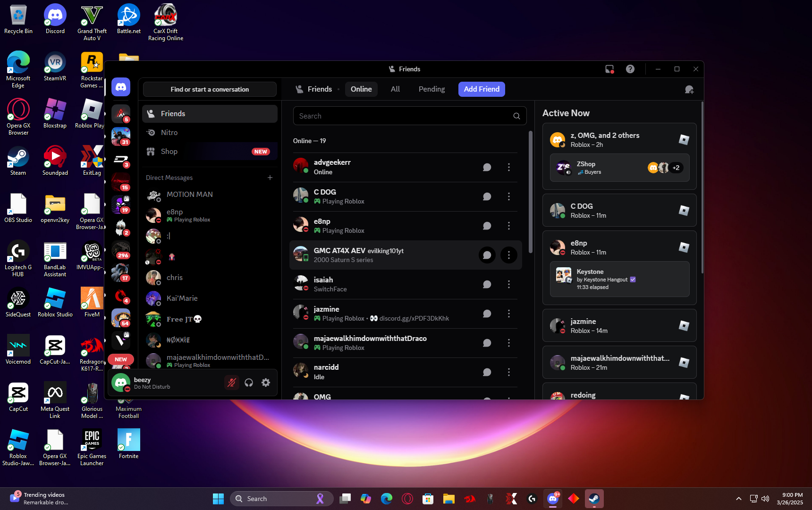Viewport: 812px width, 510px height.
Task: Open the inbox icon in Discord title bar
Action: (x=609, y=69)
